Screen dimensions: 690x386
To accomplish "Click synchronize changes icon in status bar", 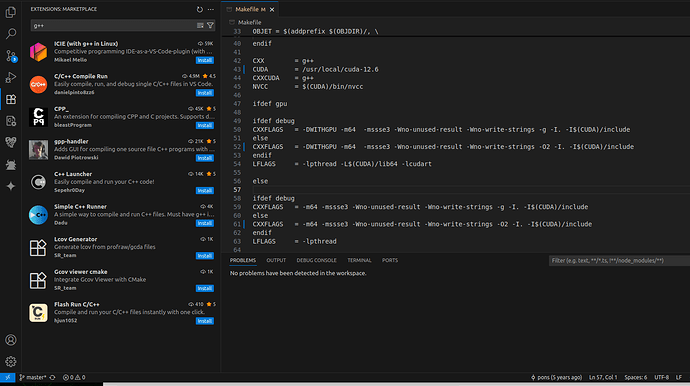I will click(53, 377).
